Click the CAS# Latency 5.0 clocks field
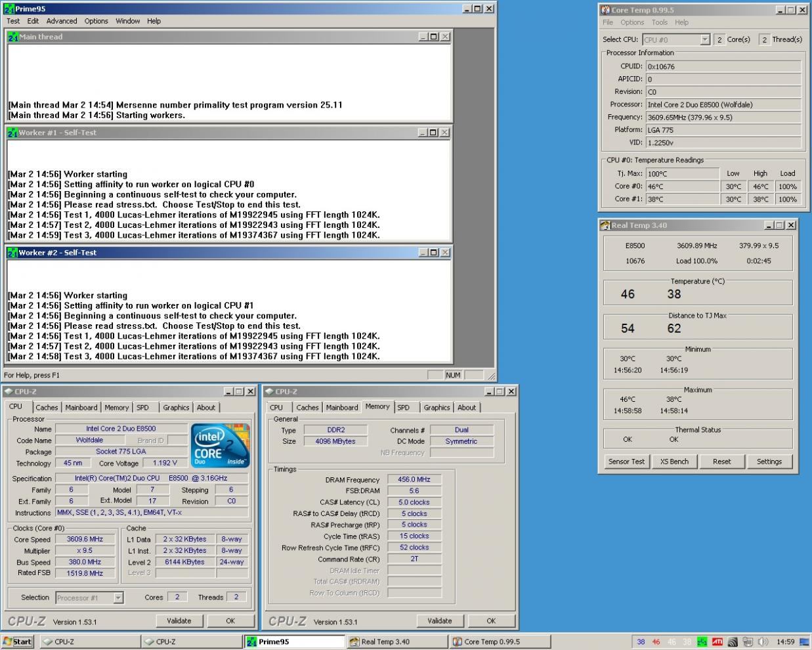812x650 pixels. (x=414, y=502)
